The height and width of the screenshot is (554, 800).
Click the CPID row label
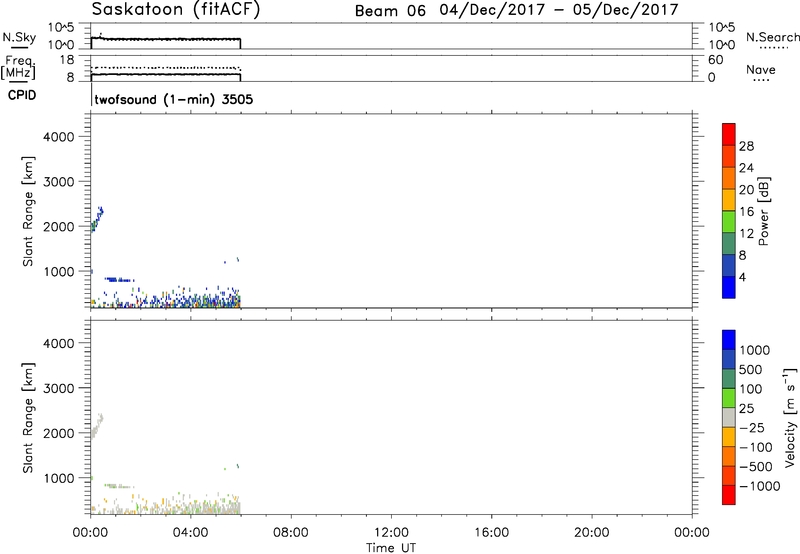(22, 95)
